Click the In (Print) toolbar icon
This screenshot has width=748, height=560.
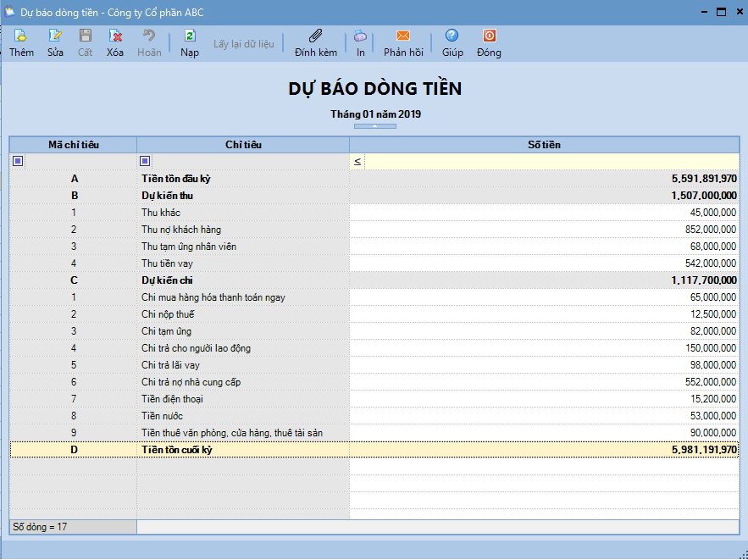pos(360,36)
